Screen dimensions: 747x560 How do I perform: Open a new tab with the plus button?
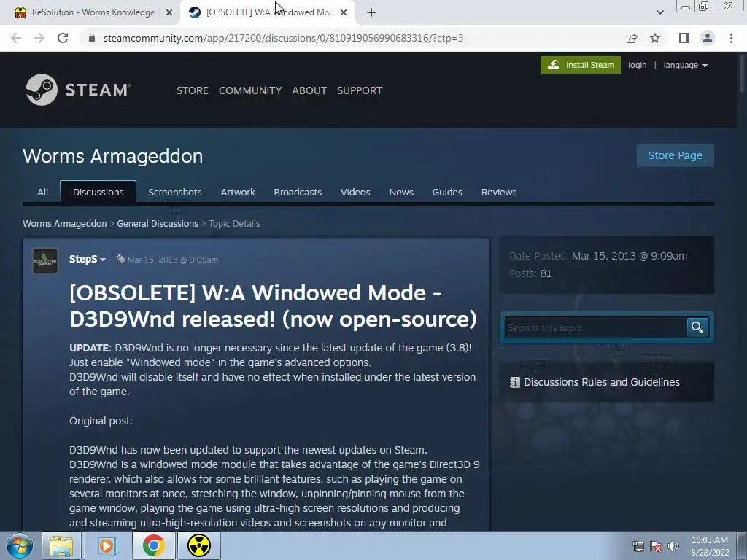(x=371, y=12)
